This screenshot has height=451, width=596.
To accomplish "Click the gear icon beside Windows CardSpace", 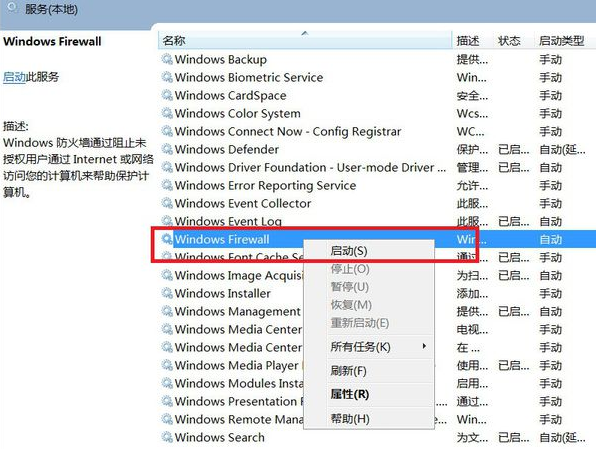I will point(167,95).
